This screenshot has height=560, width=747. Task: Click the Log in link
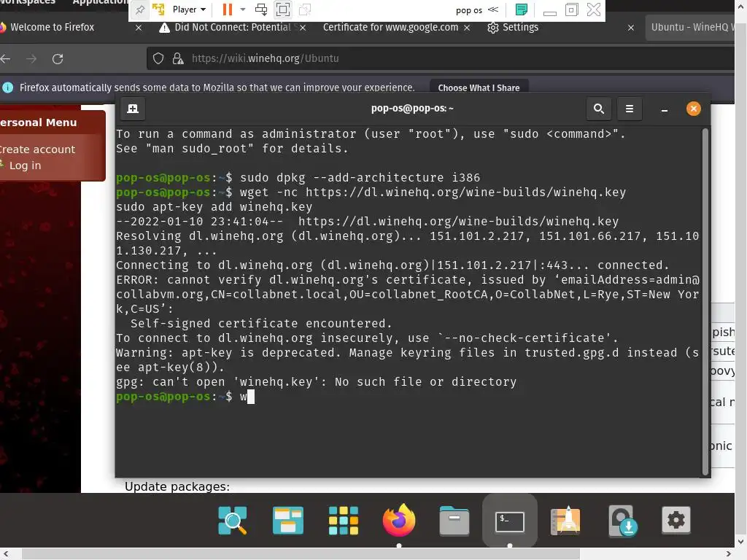point(25,166)
